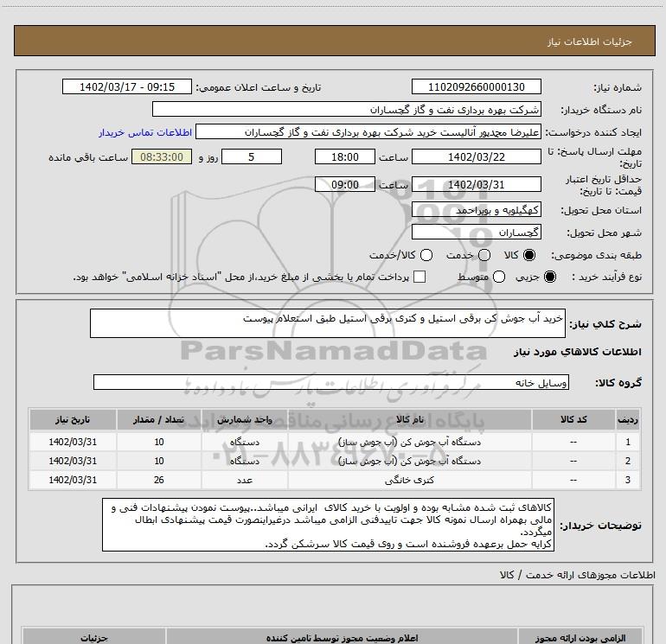Click the deadline time field 18:00
The height and width of the screenshot is (644, 666).
coord(345,157)
